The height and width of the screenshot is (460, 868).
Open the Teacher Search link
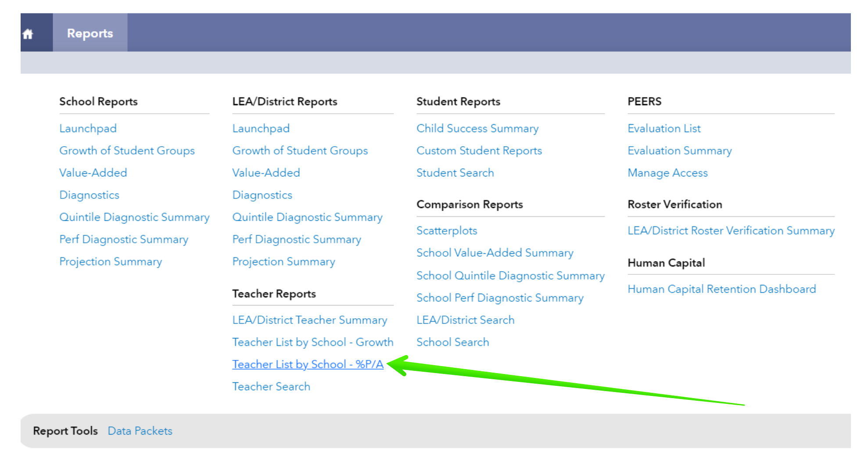coord(271,387)
